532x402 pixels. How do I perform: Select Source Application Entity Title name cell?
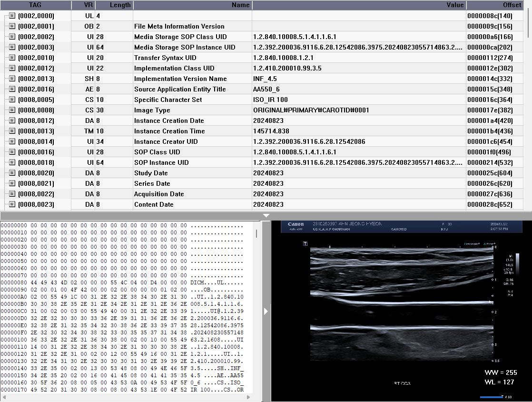point(180,89)
